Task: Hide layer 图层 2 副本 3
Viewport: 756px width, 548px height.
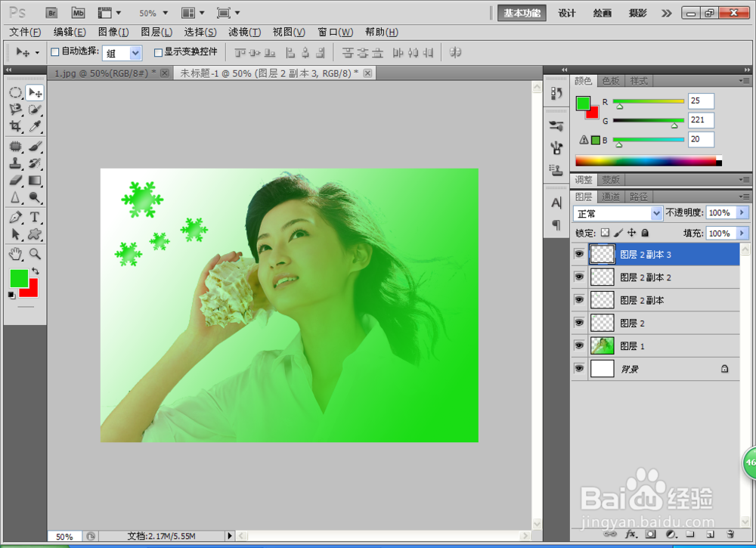Action: coord(579,254)
